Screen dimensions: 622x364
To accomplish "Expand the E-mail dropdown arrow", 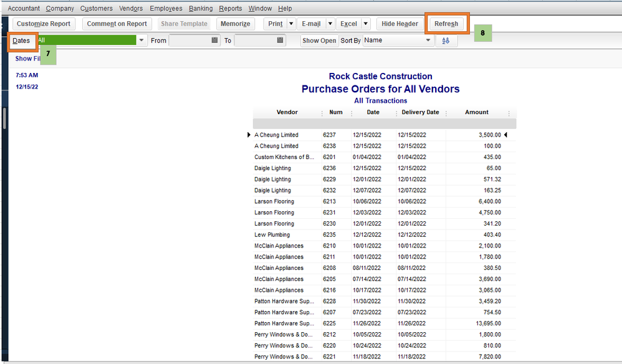I will click(330, 24).
